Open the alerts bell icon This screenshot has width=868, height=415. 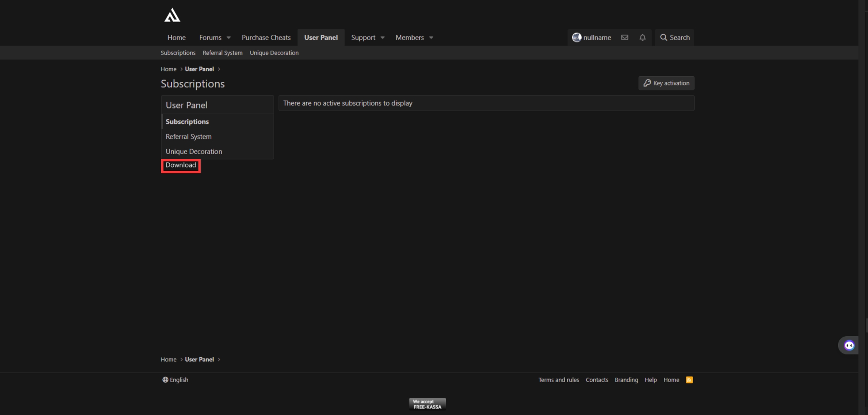(642, 37)
